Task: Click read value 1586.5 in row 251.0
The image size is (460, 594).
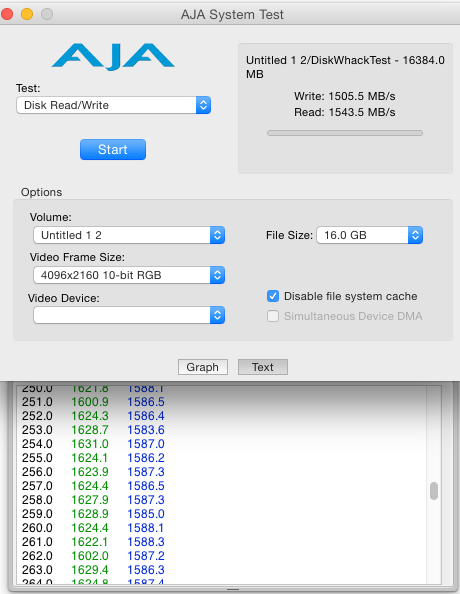Action: pyautogui.click(x=146, y=402)
